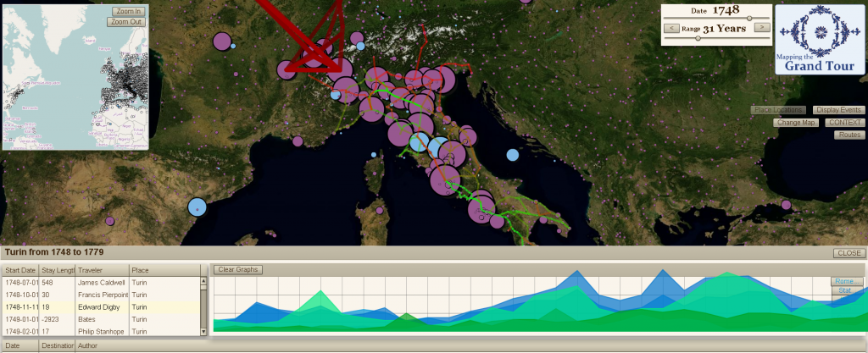The height and width of the screenshot is (353, 868).
Task: Sort by the Traveler column header
Action: 103,270
